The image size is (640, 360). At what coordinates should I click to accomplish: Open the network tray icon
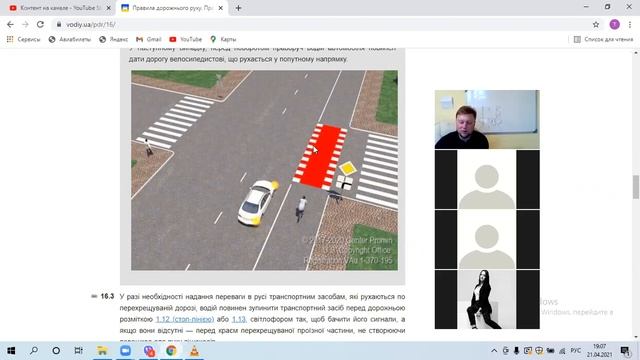click(x=562, y=351)
